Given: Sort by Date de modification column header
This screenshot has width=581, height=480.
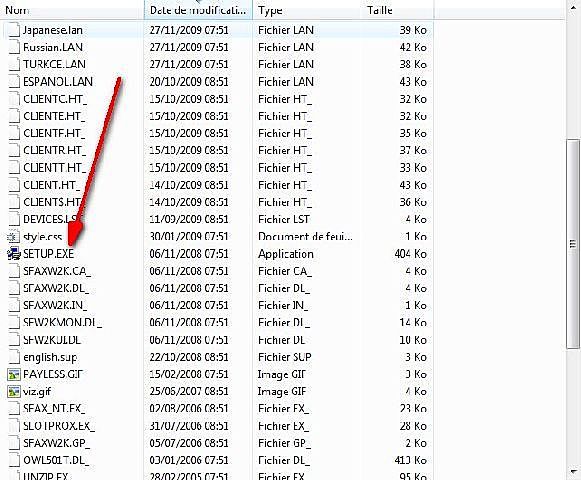Looking at the screenshot, I should (198, 10).
